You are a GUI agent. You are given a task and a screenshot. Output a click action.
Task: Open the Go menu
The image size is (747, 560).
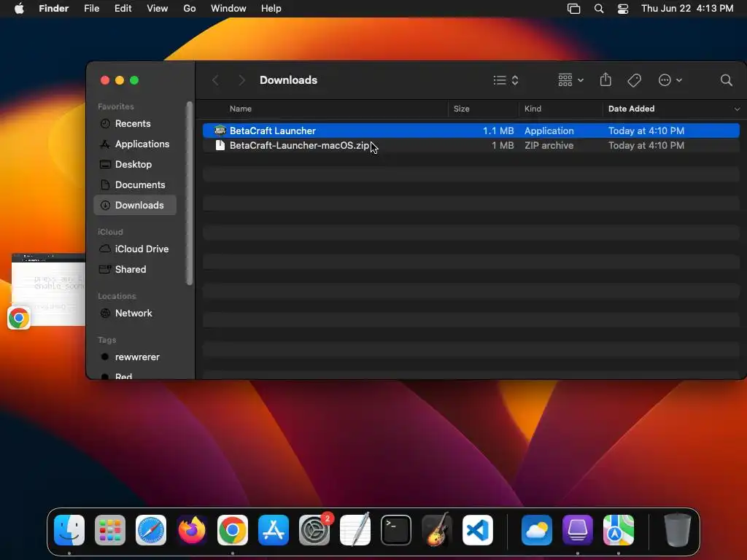pos(190,9)
